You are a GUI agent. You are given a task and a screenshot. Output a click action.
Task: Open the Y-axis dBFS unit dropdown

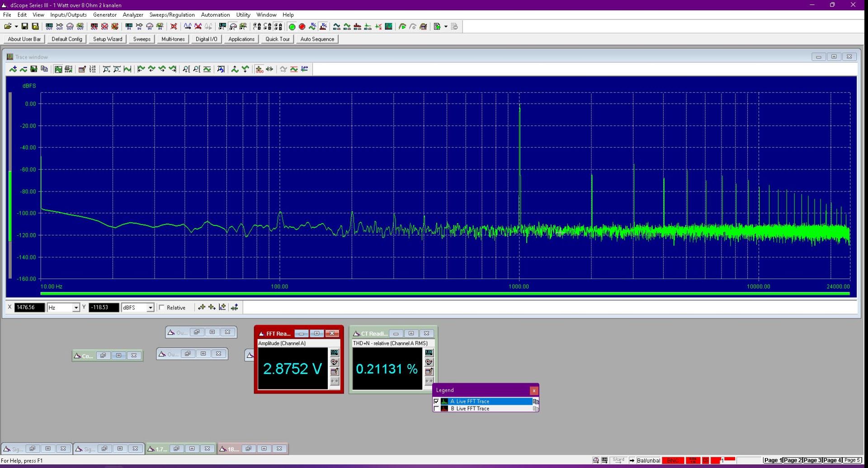click(x=150, y=308)
